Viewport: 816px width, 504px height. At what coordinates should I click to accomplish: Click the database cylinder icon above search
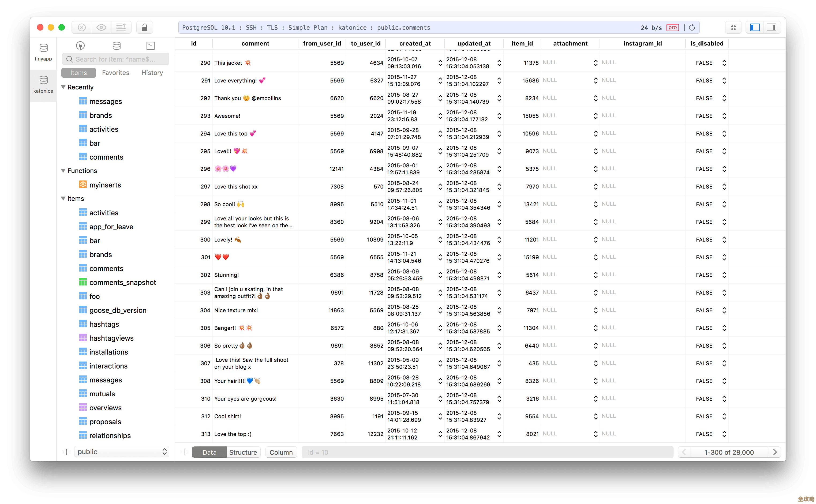[x=116, y=46]
